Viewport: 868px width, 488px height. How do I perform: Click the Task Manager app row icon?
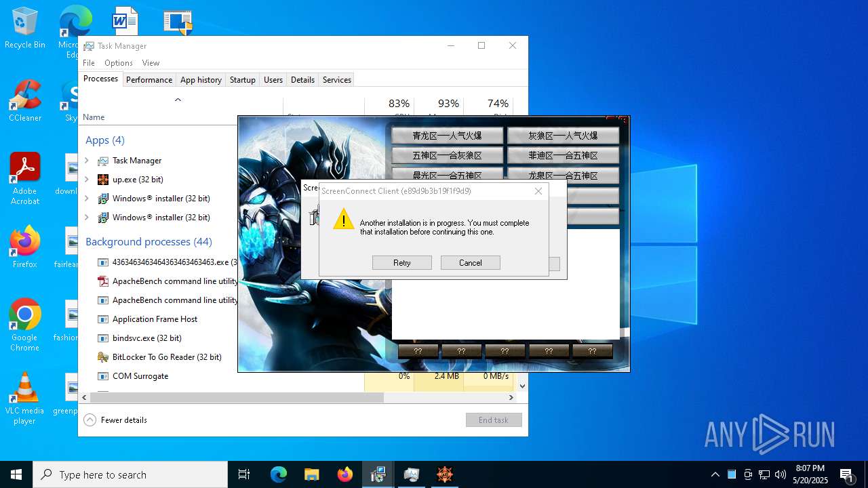(103, 161)
